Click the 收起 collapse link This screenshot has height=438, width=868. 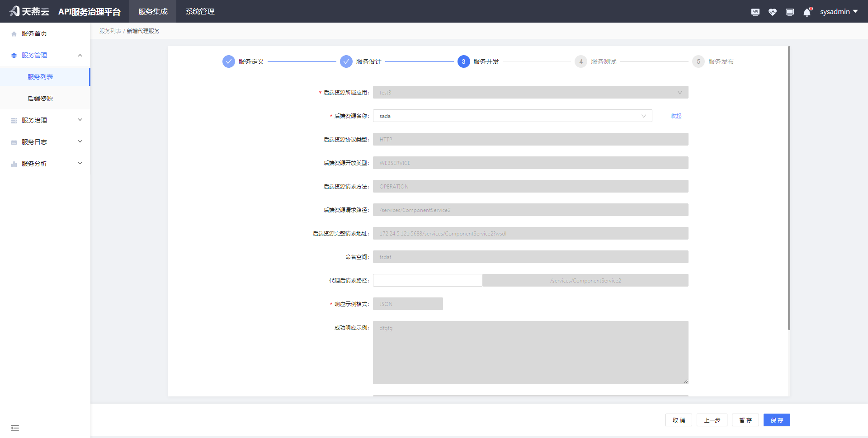(x=676, y=116)
